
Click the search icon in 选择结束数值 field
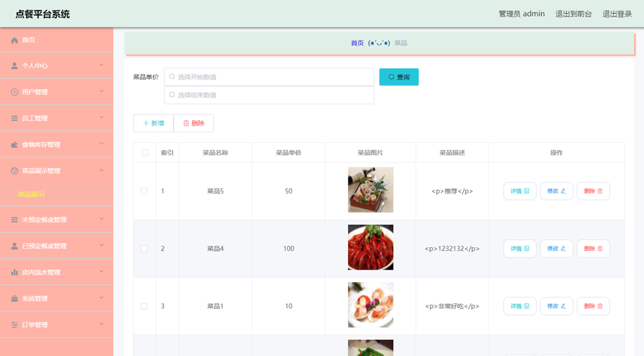172,95
